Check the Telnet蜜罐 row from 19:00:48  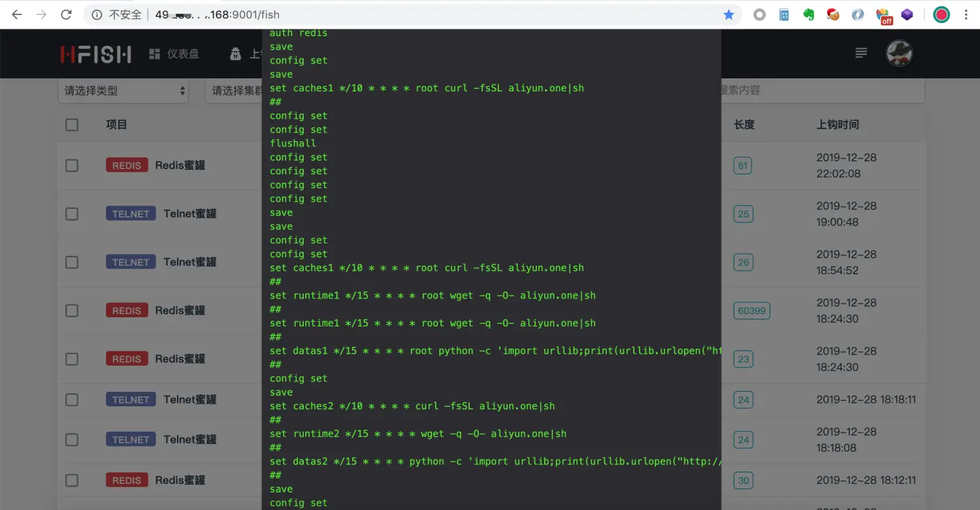pos(72,214)
